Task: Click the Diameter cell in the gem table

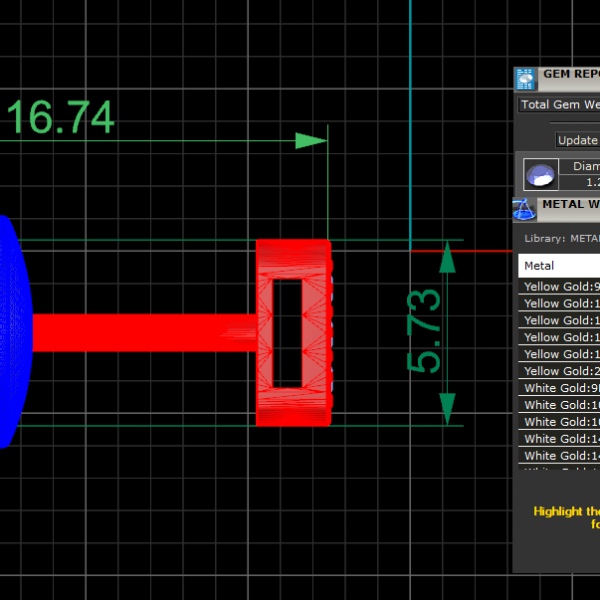Action: click(x=584, y=167)
